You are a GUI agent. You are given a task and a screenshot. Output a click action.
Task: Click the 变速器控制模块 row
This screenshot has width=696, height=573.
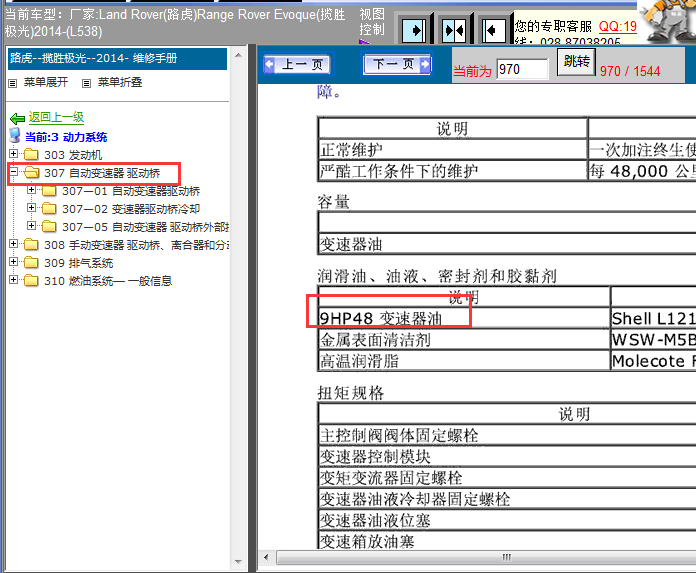pos(507,457)
